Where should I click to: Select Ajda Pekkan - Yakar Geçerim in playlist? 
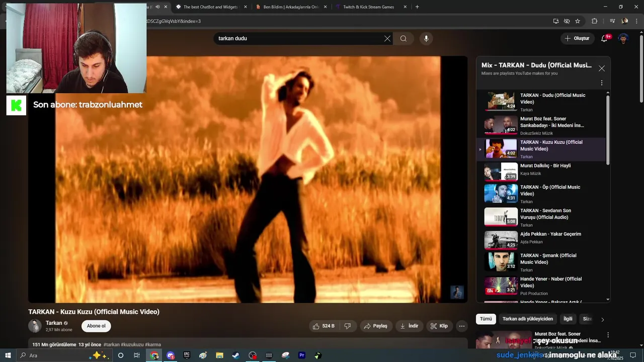(x=541, y=240)
